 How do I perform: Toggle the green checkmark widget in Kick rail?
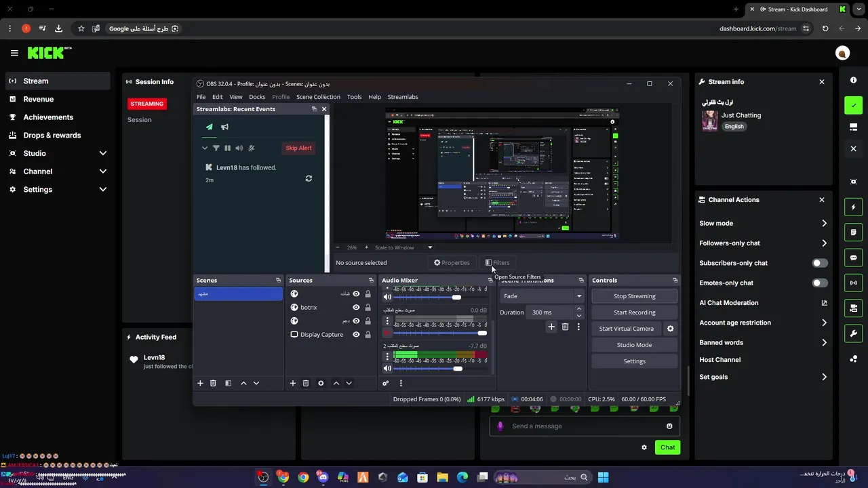(x=853, y=105)
